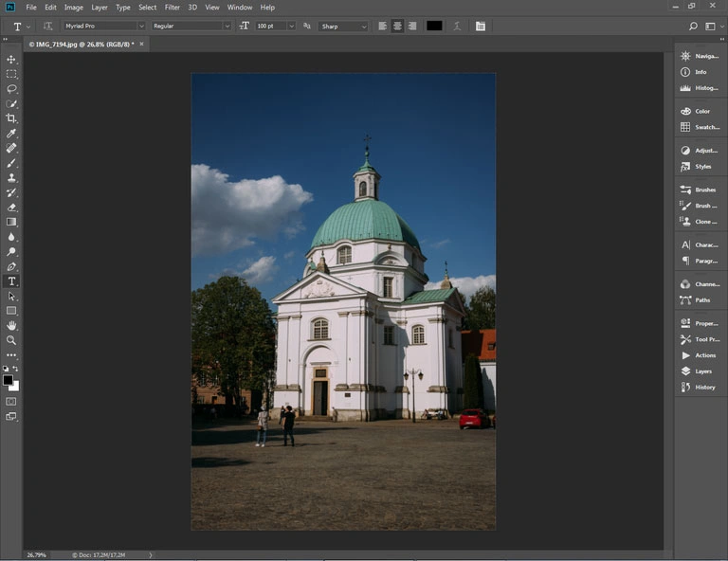Image resolution: width=728 pixels, height=561 pixels.
Task: Open the Adjustments panel
Action: click(x=701, y=151)
